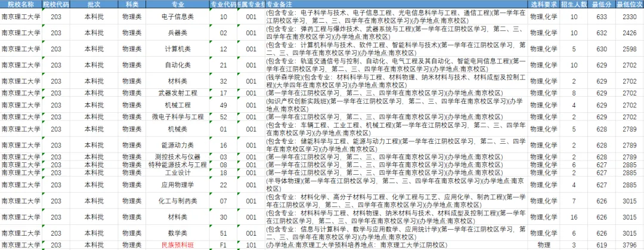The image size is (644, 250).
Task: Click the 招生人数 column header
Action: [574, 5]
